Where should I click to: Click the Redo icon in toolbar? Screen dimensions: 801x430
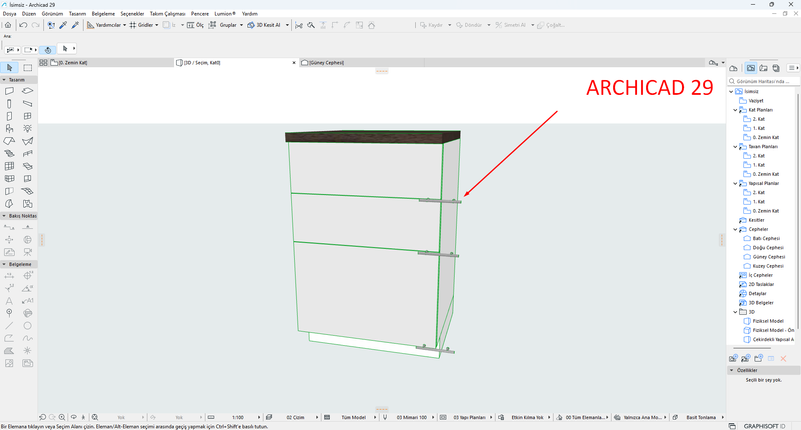[x=35, y=25]
